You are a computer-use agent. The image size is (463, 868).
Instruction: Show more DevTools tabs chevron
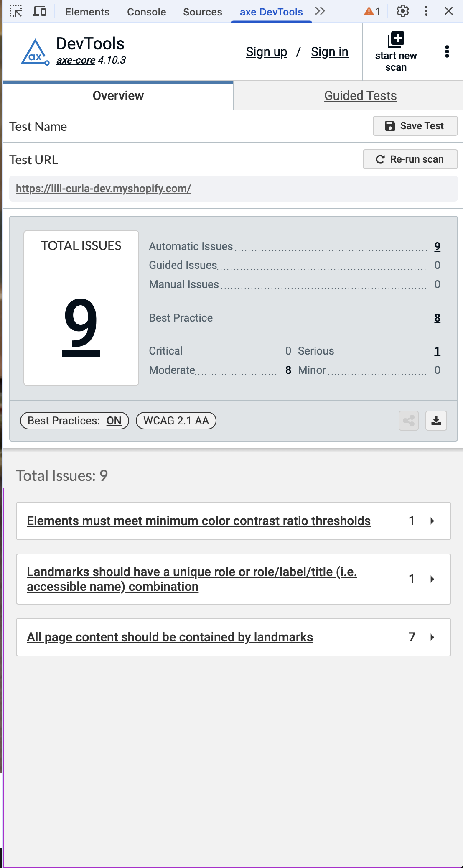point(320,11)
